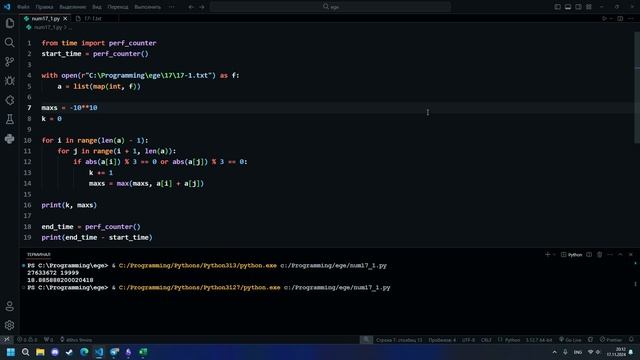Navigate back with the left arrow
Viewport: 640px width, 360px height.
point(191,7)
